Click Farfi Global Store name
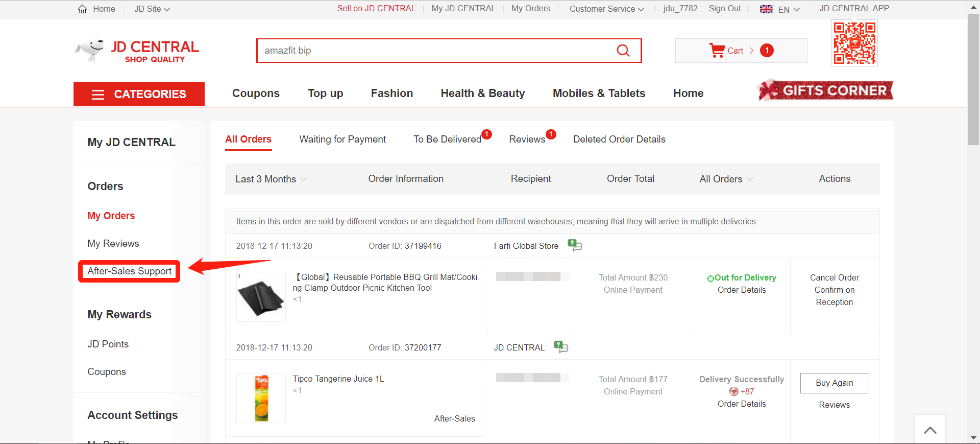This screenshot has height=444, width=980. click(x=526, y=246)
